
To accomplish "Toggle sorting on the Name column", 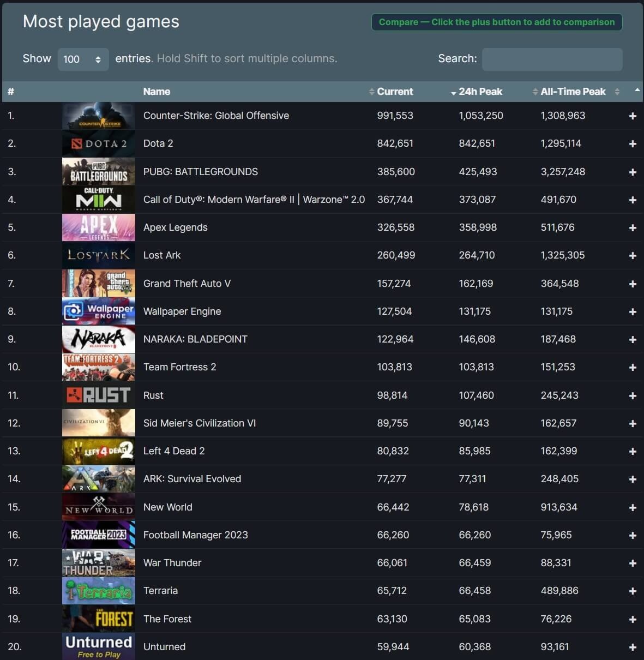I will click(157, 91).
